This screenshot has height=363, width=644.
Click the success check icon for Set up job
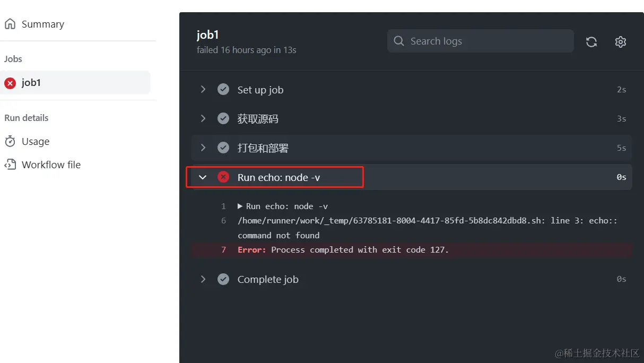pos(223,89)
